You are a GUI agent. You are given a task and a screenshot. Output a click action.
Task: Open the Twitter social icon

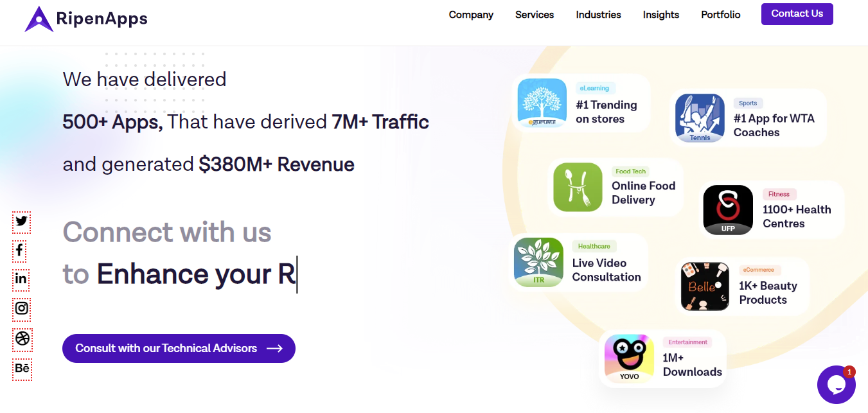pos(22,222)
